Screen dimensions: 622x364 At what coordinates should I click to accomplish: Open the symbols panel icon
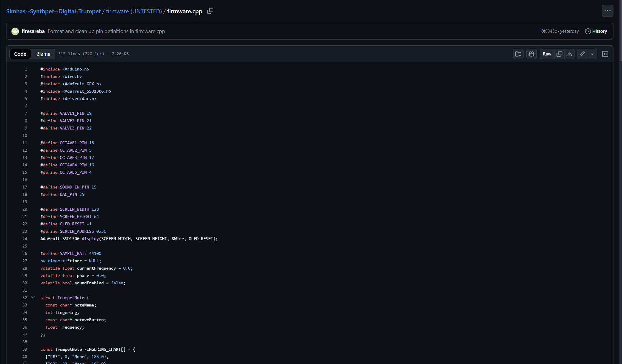[x=605, y=54]
